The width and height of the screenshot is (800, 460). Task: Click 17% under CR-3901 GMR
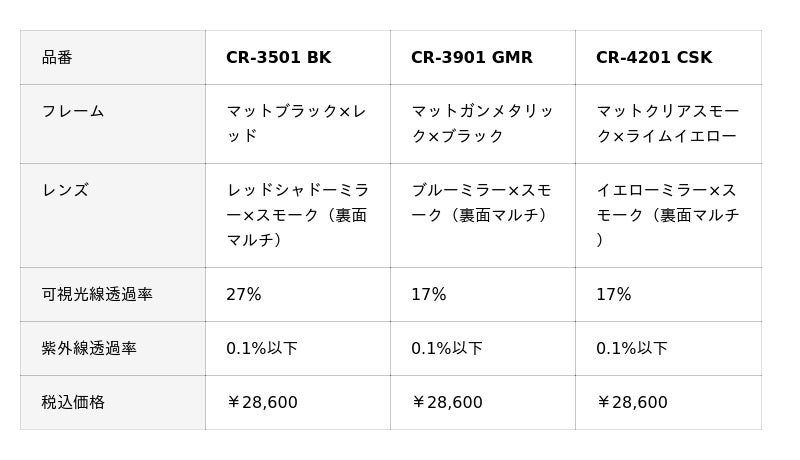tap(428, 295)
